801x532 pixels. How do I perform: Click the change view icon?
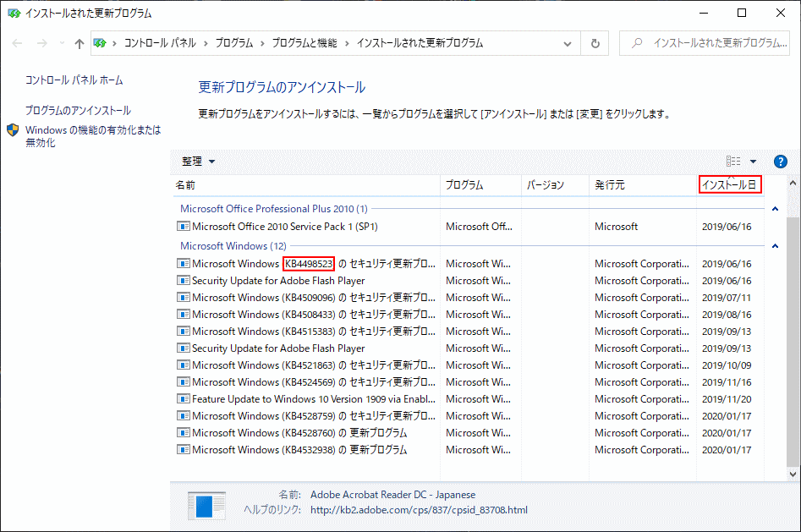click(x=733, y=162)
